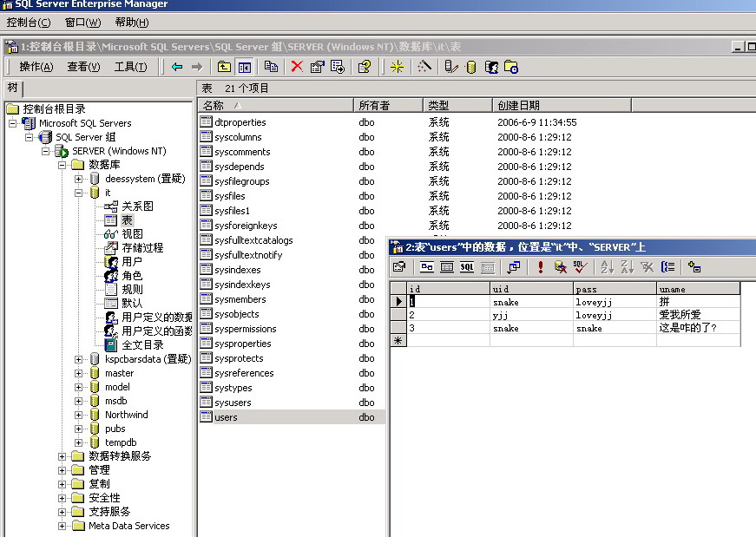The height and width of the screenshot is (537, 756).
Task: Collapse the SERVER (Windows NT) node
Action: pos(45,151)
